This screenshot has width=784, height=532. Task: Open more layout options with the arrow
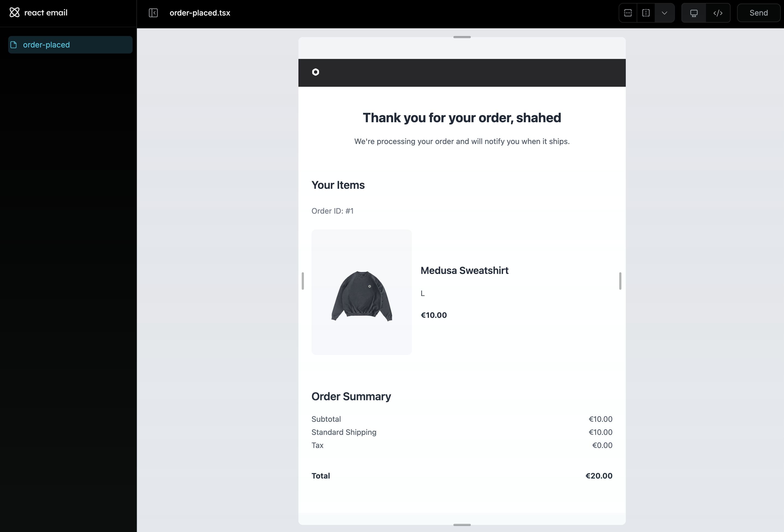[x=664, y=13]
